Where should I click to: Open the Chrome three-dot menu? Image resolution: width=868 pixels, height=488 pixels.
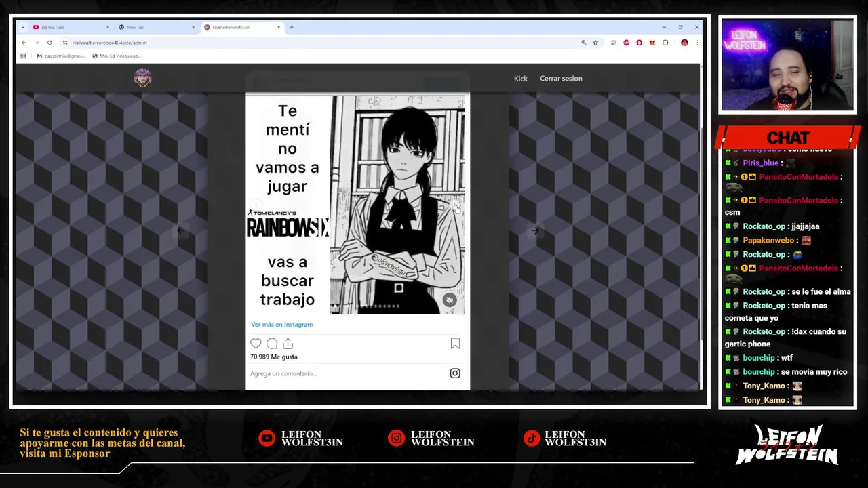(696, 43)
